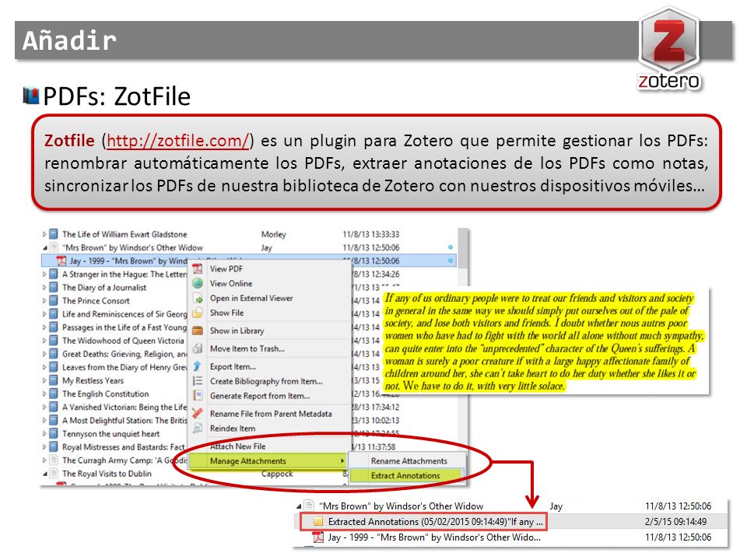Screen dimensions: 747x560
Task: Collapse the "Mrs Brown" by Windsor's Other Widow item
Action: 44,247
